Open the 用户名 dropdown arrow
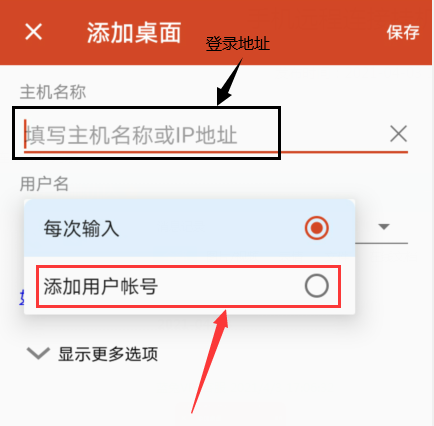The height and width of the screenshot is (426, 434). tap(384, 227)
